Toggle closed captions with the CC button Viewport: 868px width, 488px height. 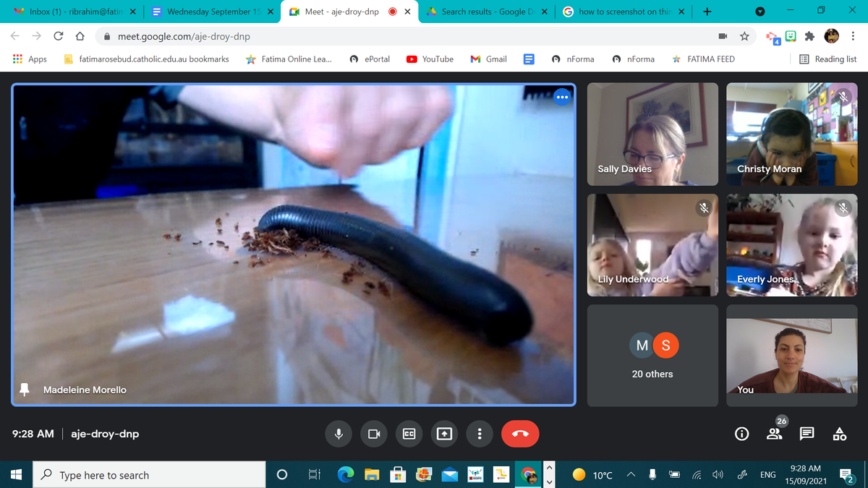[x=409, y=434]
